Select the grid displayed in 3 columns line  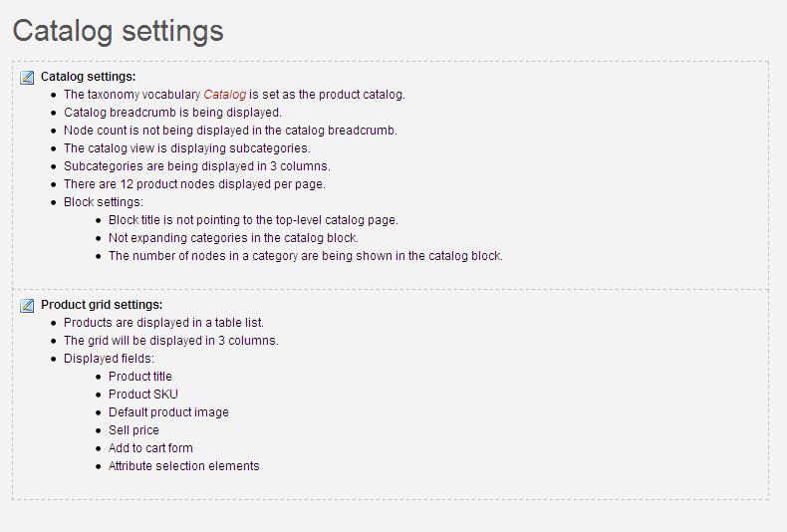(171, 341)
